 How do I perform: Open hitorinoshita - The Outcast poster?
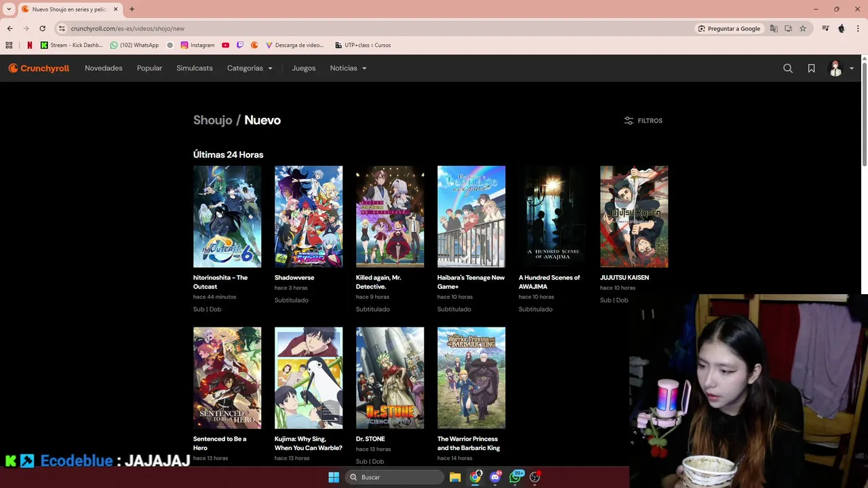click(227, 217)
